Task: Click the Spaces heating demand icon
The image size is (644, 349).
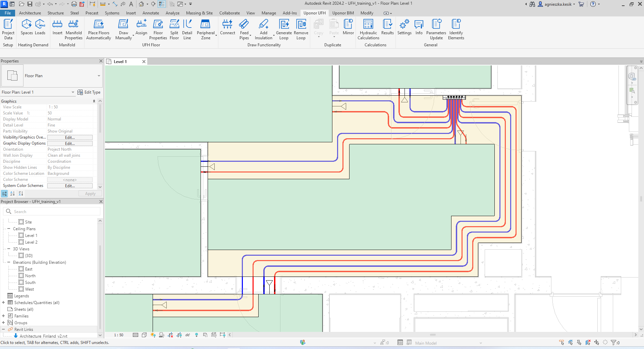Action: (26, 27)
